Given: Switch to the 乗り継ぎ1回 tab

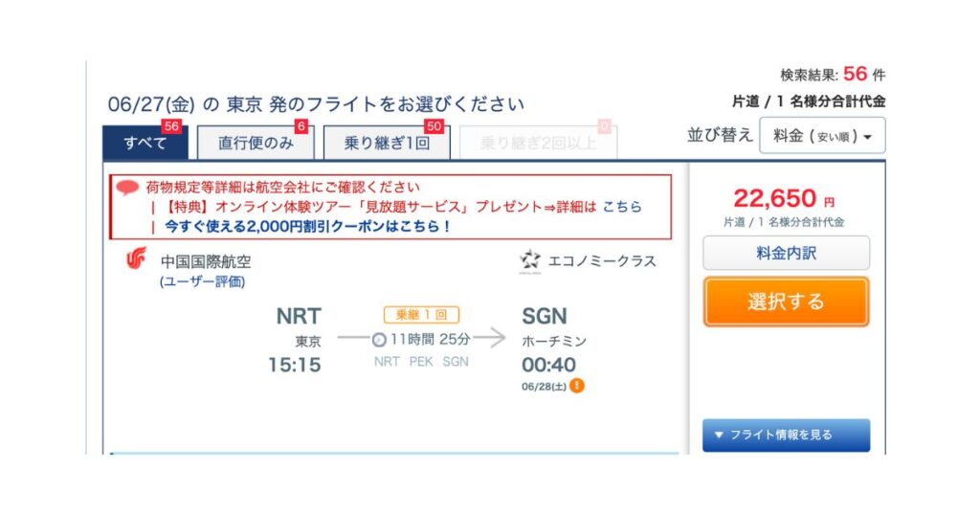Looking at the screenshot, I should click(387, 143).
